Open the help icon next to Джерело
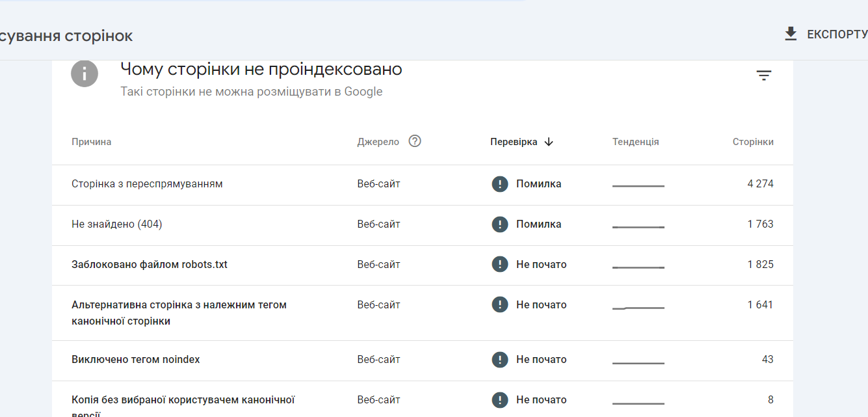 [x=415, y=141]
